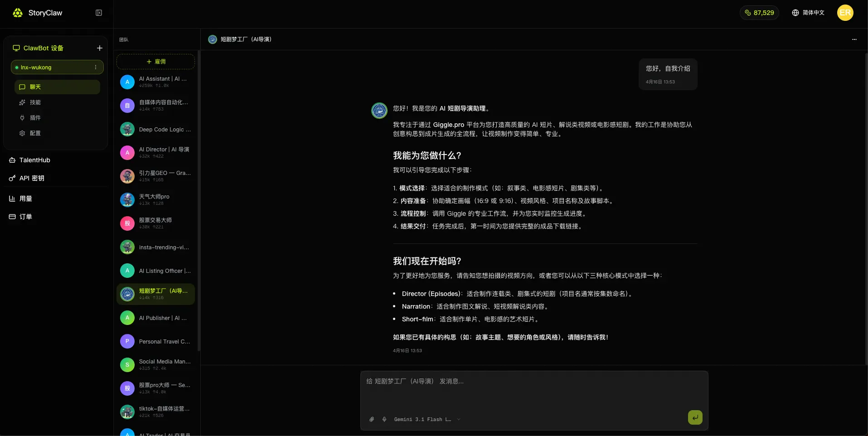Image resolution: width=868 pixels, height=436 pixels.
Task: Select 短剧梦工厂 agent in list
Action: [x=156, y=294]
